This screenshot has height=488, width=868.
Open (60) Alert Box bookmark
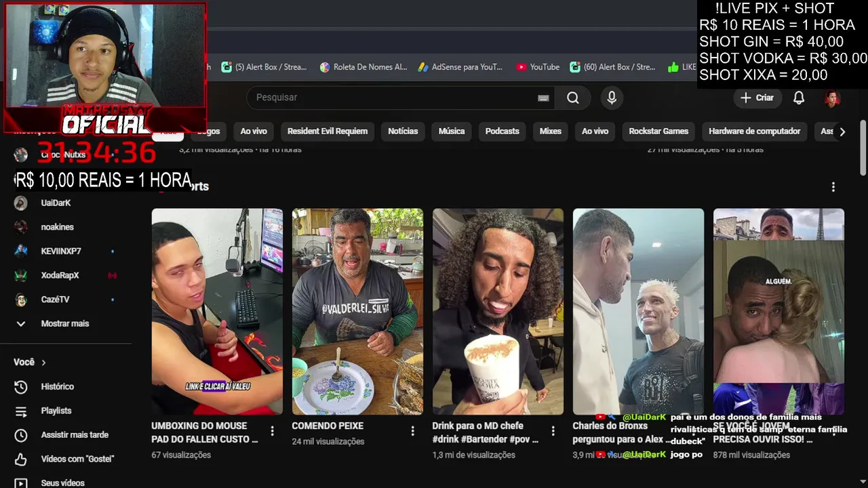pyautogui.click(x=613, y=67)
